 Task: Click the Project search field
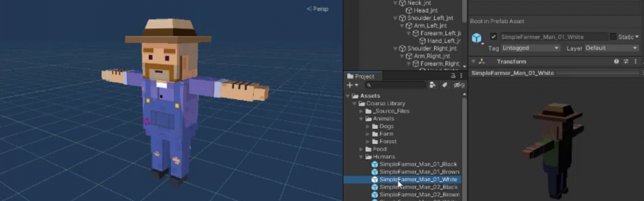(396, 85)
